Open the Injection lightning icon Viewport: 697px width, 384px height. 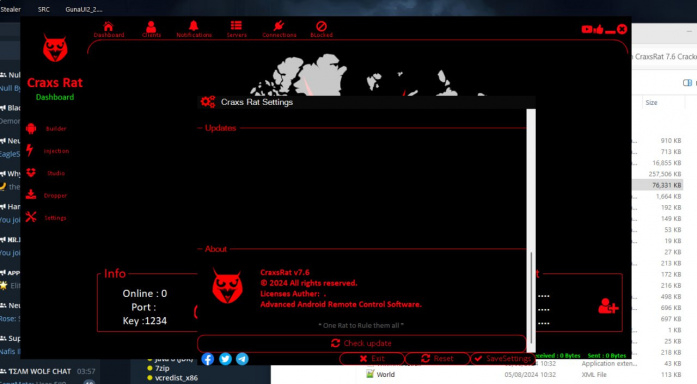click(x=30, y=150)
